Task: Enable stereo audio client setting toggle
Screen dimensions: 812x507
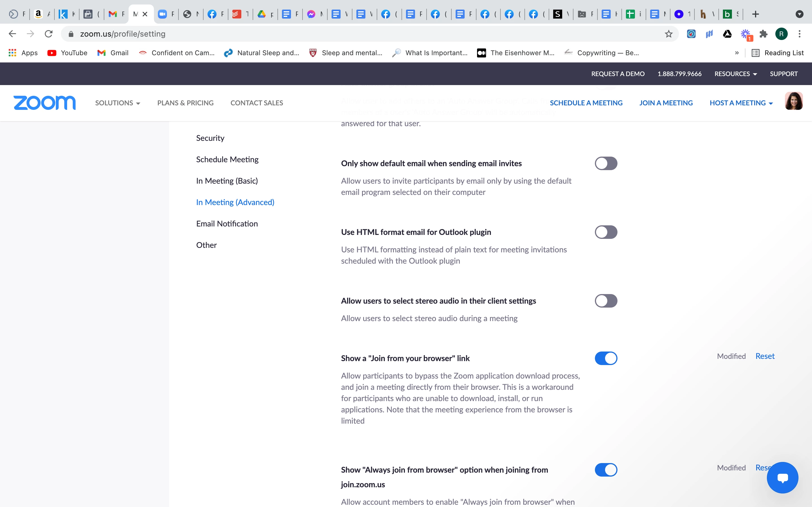Action: (606, 301)
